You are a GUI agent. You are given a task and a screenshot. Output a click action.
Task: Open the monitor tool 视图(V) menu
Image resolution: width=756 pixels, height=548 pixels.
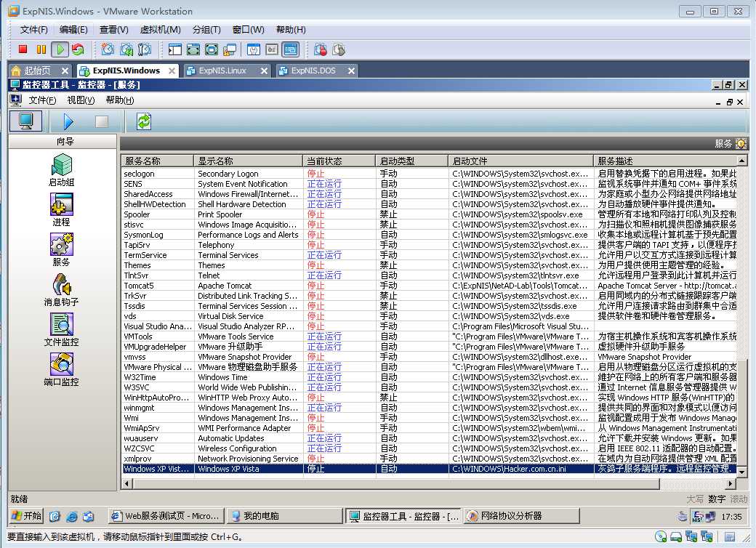pyautogui.click(x=81, y=100)
